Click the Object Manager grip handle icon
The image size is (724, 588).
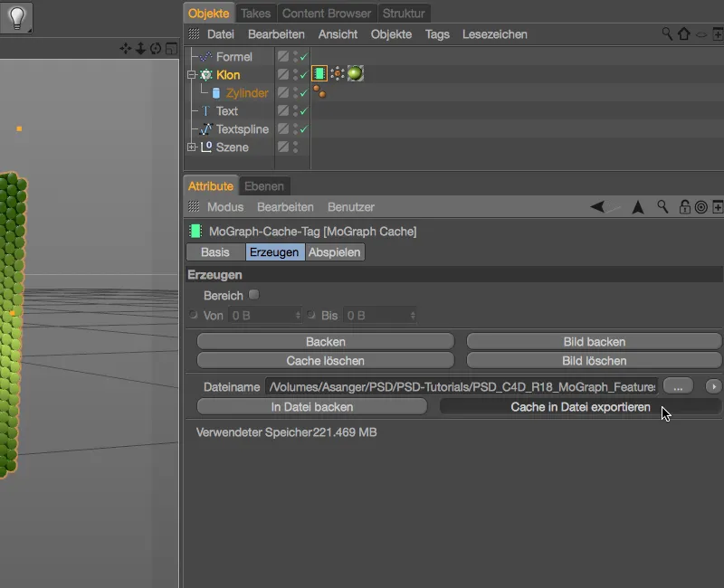tap(194, 33)
